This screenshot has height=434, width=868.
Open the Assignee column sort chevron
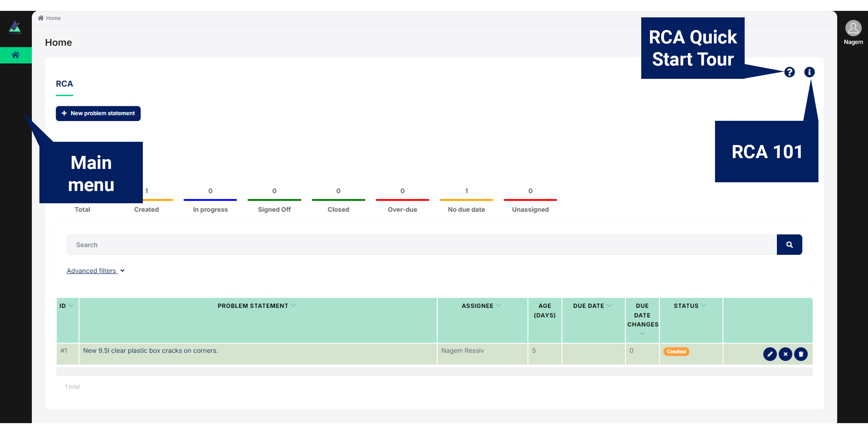pos(499,306)
